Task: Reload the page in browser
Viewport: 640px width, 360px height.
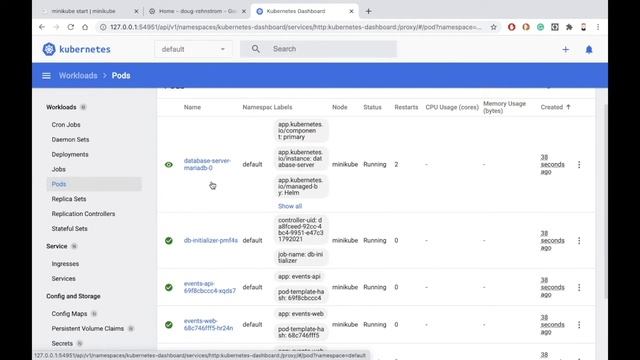Action: pyautogui.click(x=71, y=27)
